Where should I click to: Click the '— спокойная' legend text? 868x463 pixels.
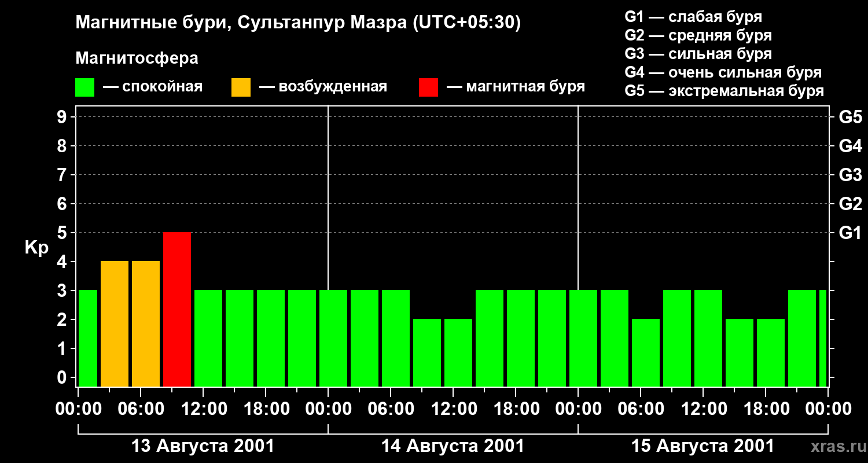(x=153, y=87)
